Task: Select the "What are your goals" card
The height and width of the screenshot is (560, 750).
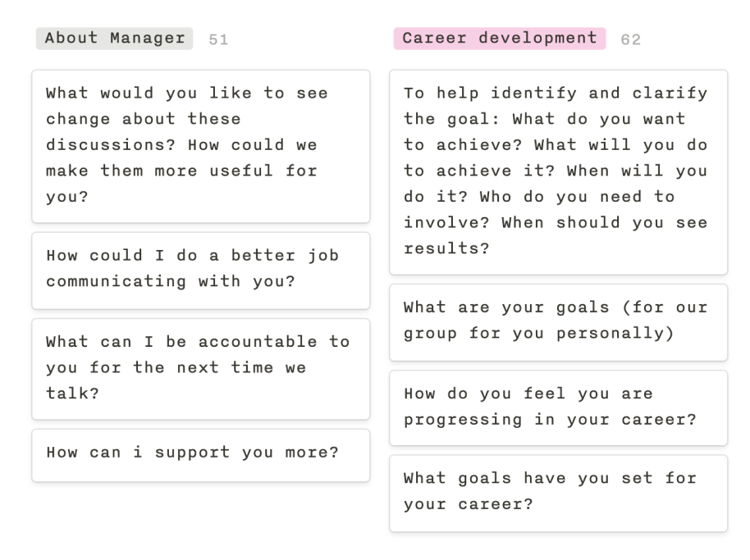Action: pyautogui.click(x=559, y=321)
